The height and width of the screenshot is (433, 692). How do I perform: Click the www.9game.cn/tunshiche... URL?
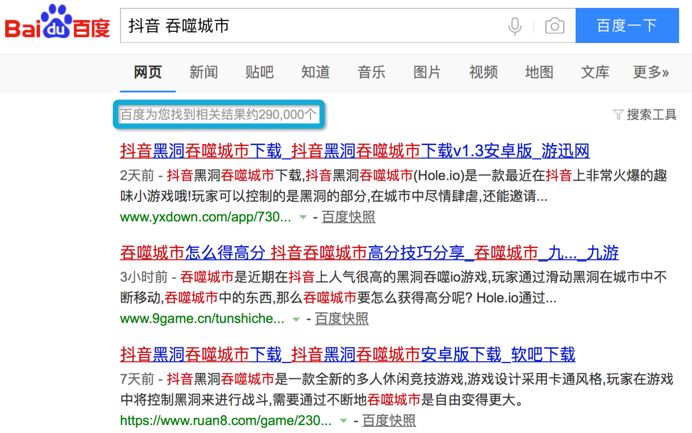tap(202, 319)
